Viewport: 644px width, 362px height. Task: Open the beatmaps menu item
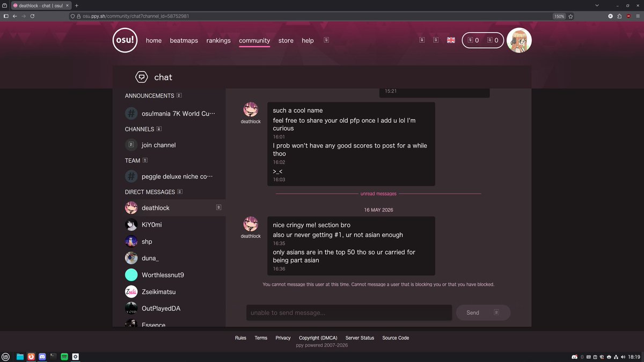click(184, 40)
